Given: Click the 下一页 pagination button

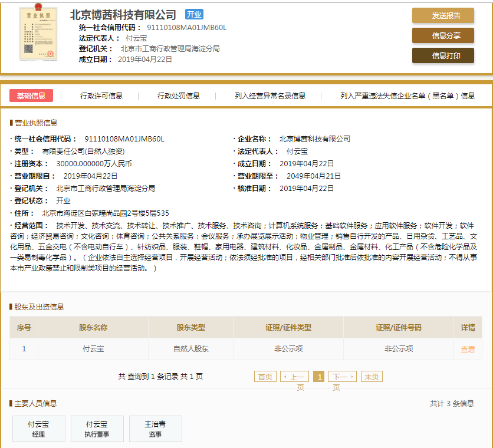Looking at the screenshot, I should 342,377.
